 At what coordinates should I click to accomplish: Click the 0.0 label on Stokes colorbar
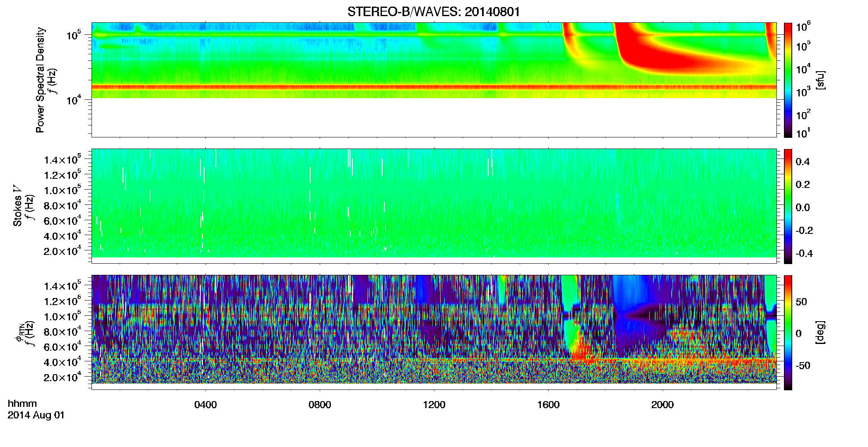click(803, 207)
